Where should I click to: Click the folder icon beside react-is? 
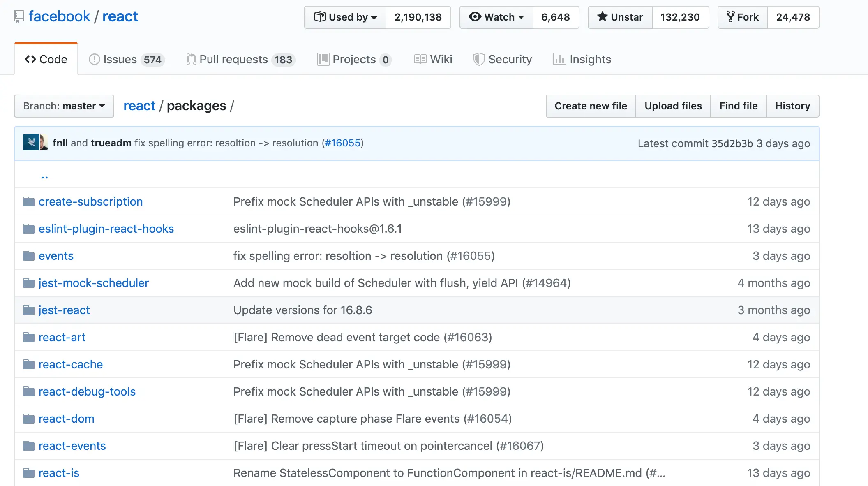pos(29,473)
